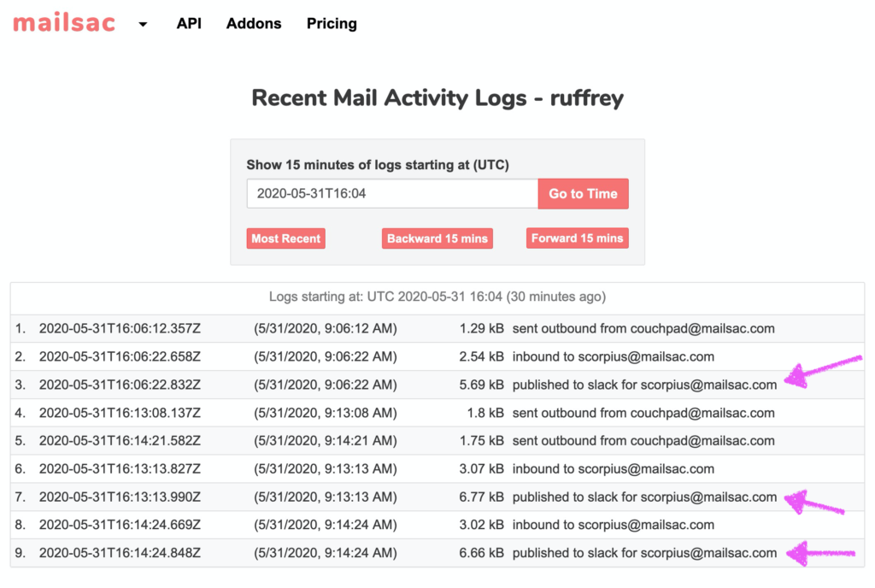This screenshot has height=588, width=875.
Task: Open the dropdown arrow next to mailsac
Action: [x=143, y=24]
